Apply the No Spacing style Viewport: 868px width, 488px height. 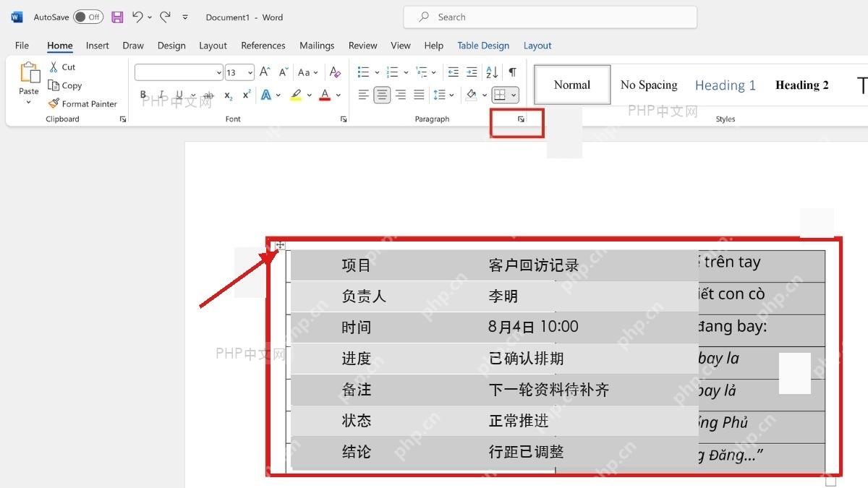[x=649, y=85]
